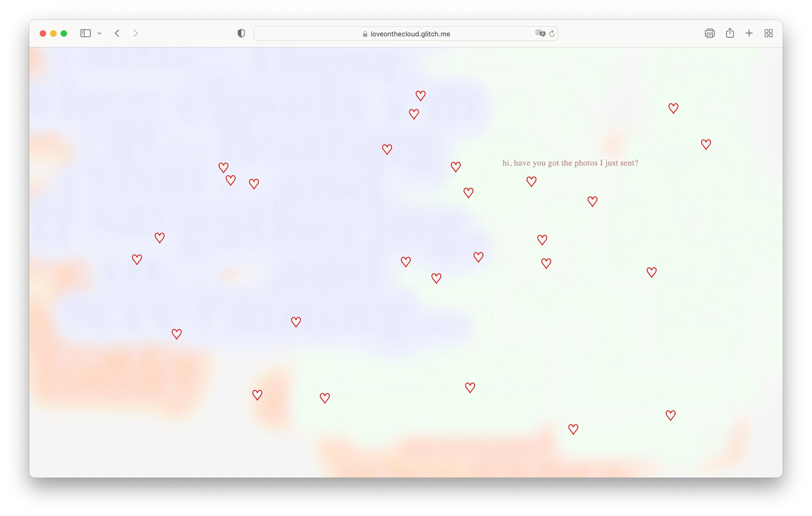Open the privacy report shield icon
The height and width of the screenshot is (516, 812).
coord(241,33)
